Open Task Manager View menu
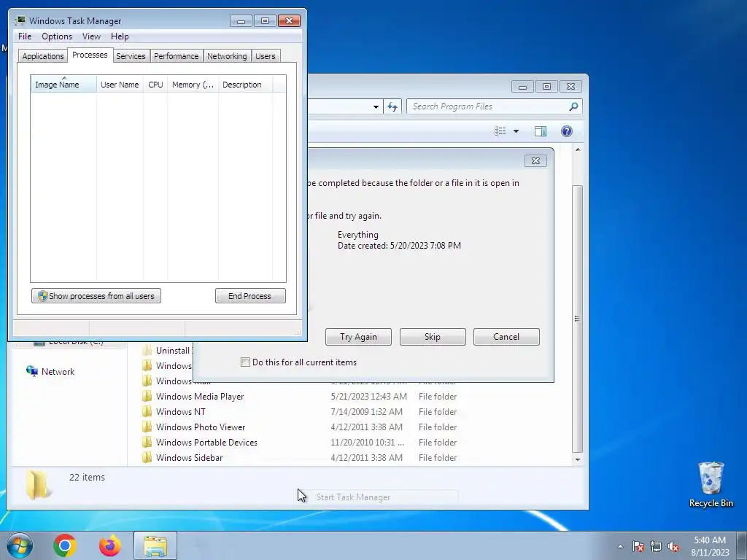 tap(91, 36)
